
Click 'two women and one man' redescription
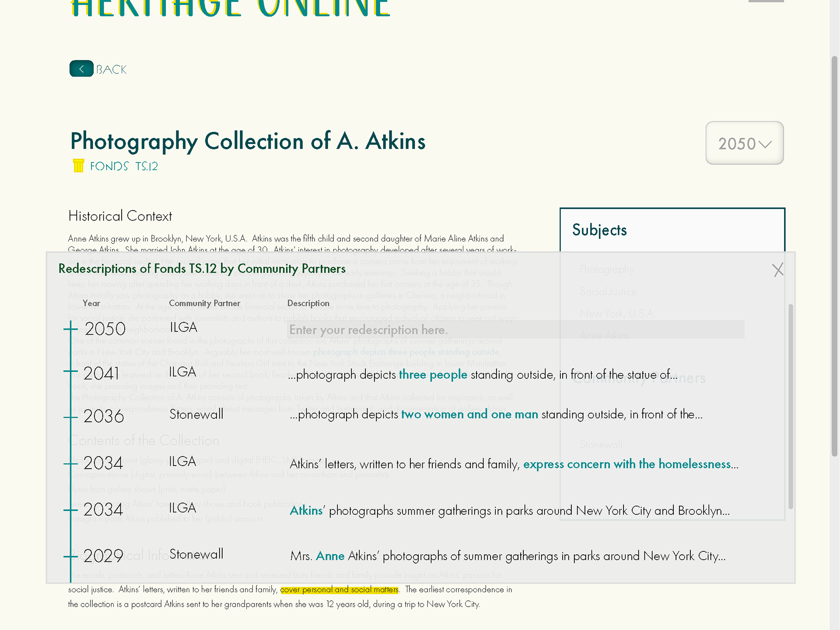tap(470, 414)
